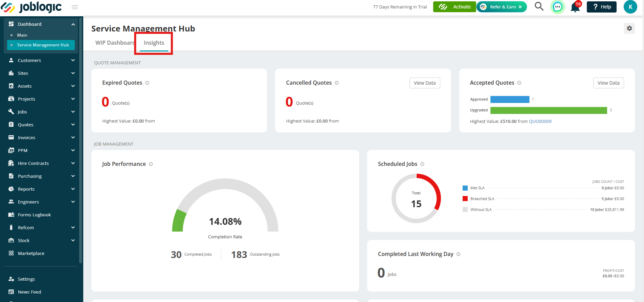644x302 pixels.
Task: Click Completed Last Working Day info icon
Action: (459, 254)
